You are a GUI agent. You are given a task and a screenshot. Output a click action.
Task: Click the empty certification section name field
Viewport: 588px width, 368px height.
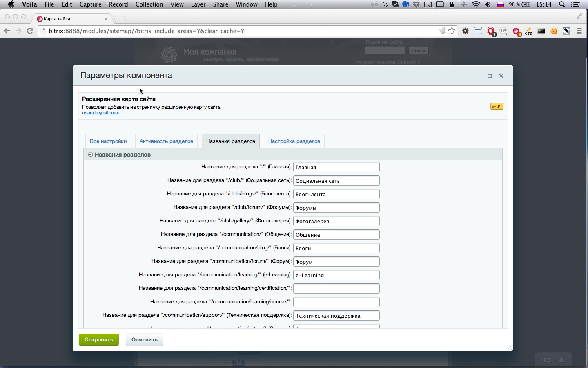336,289
